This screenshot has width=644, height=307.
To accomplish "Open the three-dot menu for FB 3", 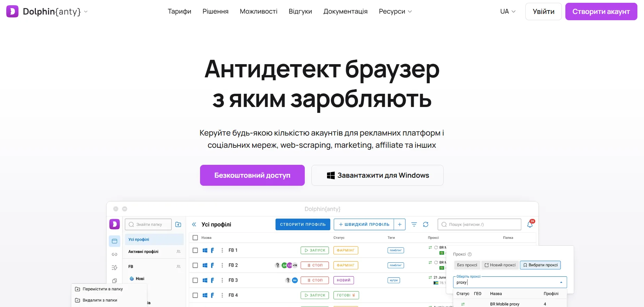I will pyautogui.click(x=222, y=280).
